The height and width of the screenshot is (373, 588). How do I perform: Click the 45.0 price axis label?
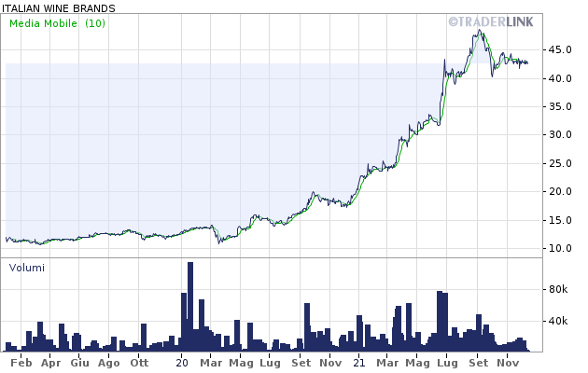pos(560,49)
